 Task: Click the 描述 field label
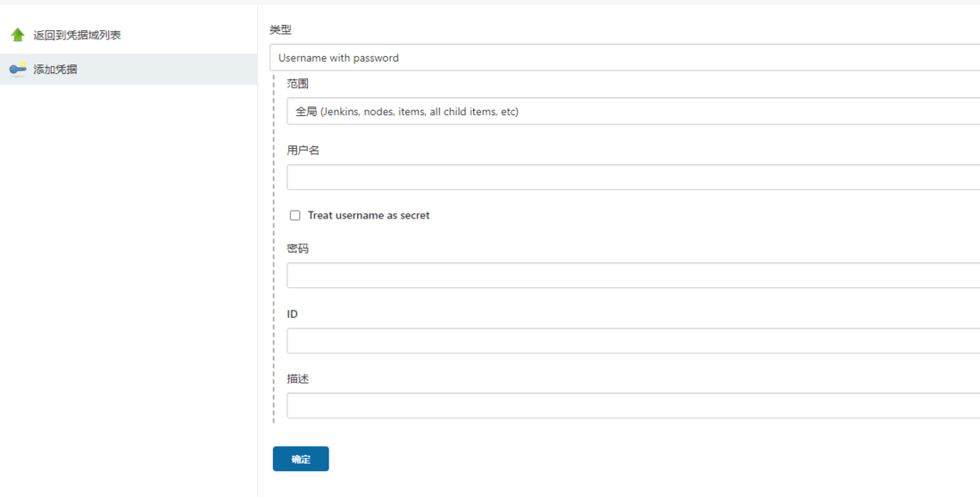[297, 379]
